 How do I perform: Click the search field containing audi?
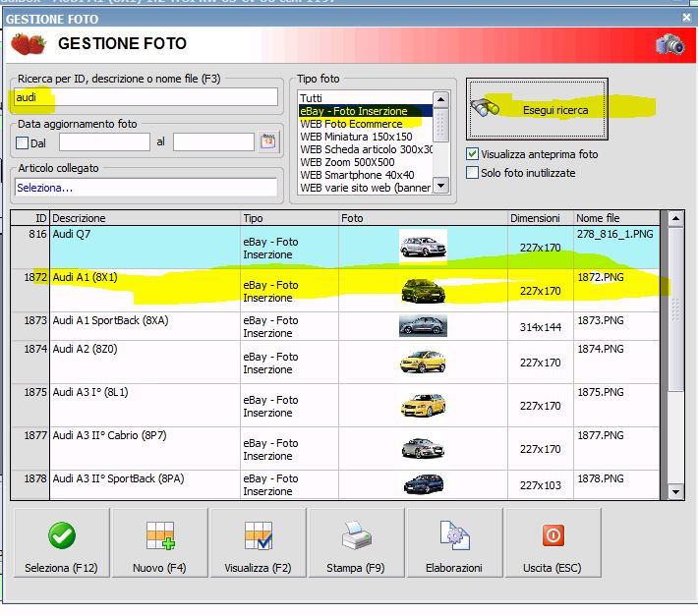coord(145,97)
